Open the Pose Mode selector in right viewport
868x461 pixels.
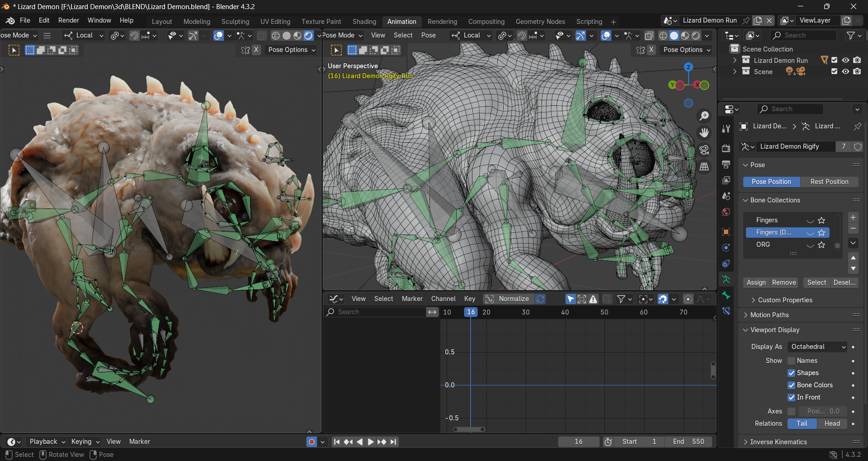pos(342,35)
